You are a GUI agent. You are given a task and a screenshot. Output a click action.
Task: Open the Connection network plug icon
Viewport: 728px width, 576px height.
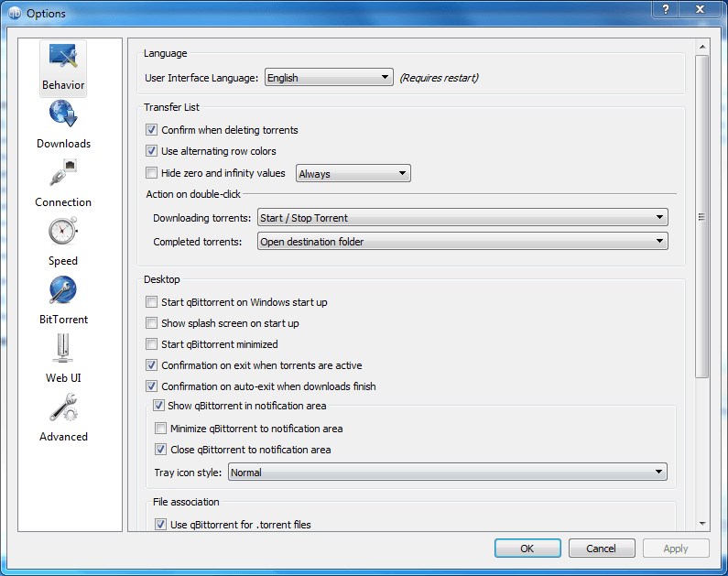point(63,173)
